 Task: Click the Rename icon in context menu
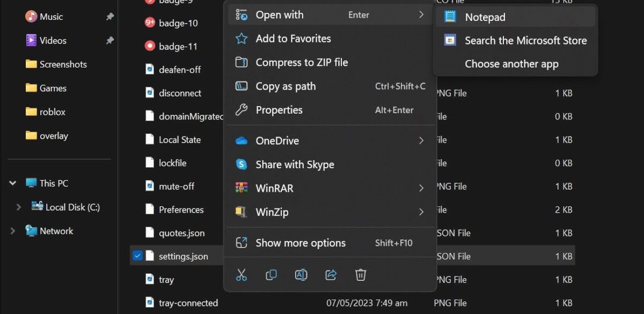tap(301, 275)
